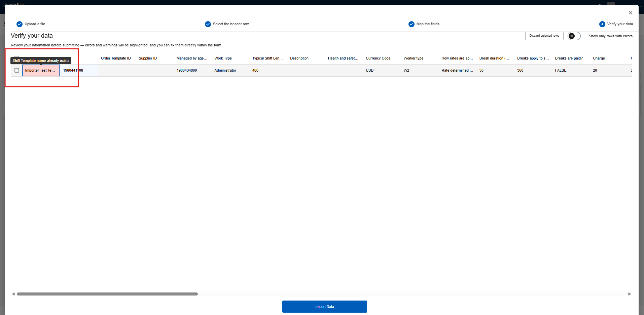Click the Administrator work type cell
Screen dimensions: 644x315
click(225, 71)
